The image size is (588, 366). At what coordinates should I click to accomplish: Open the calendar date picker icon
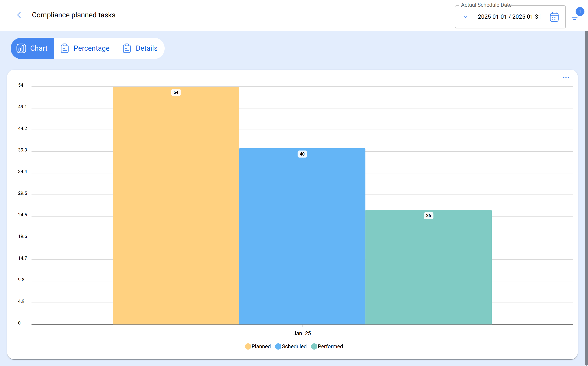(x=554, y=17)
